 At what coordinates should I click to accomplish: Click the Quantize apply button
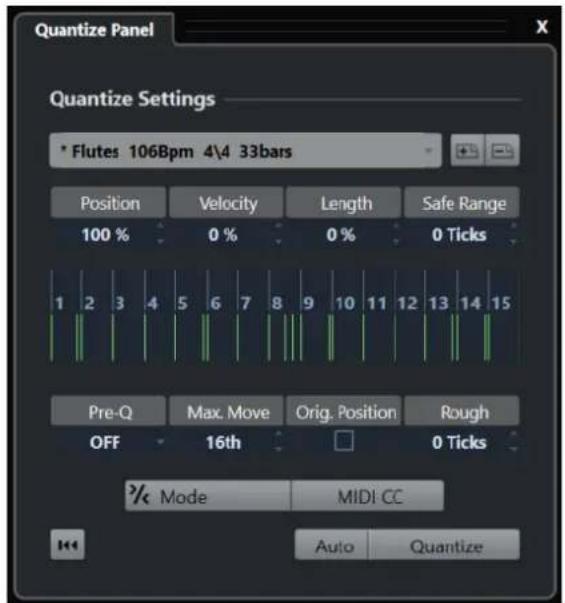click(444, 545)
